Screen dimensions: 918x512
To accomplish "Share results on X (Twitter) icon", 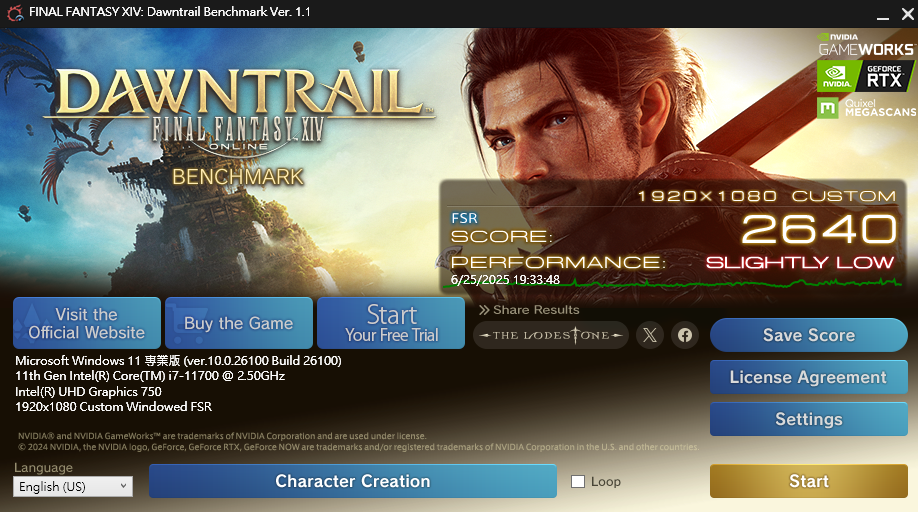I will (650, 335).
